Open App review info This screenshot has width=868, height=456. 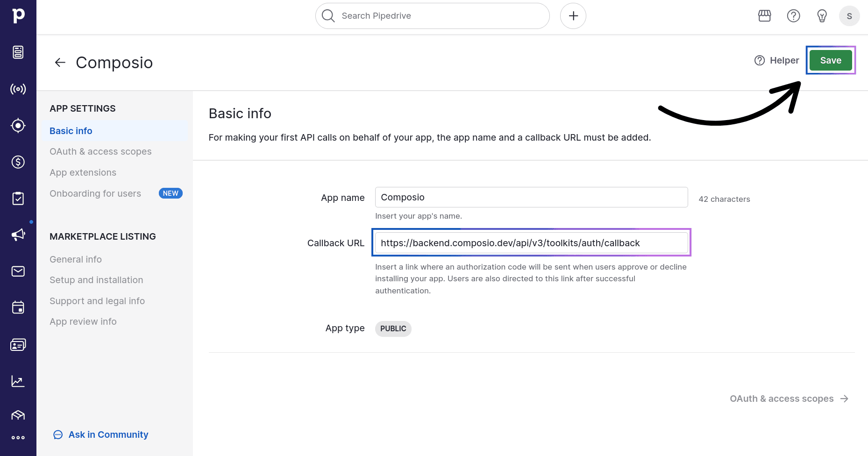point(83,321)
